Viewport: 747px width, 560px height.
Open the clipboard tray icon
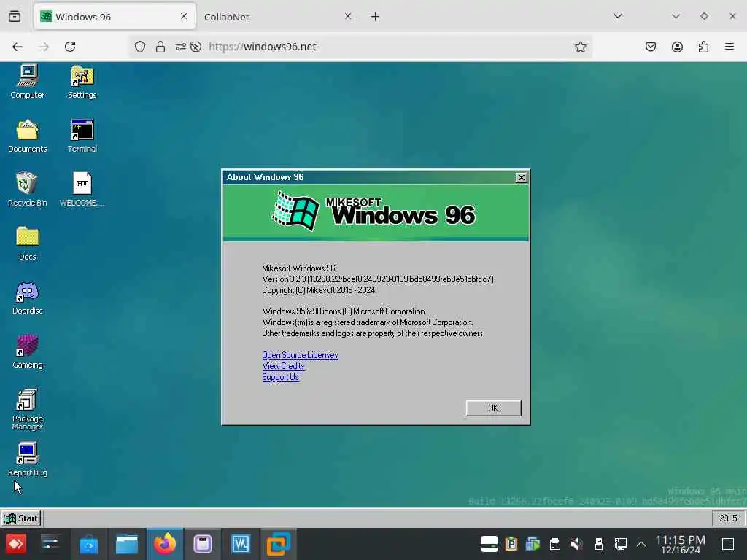pyautogui.click(x=554, y=544)
